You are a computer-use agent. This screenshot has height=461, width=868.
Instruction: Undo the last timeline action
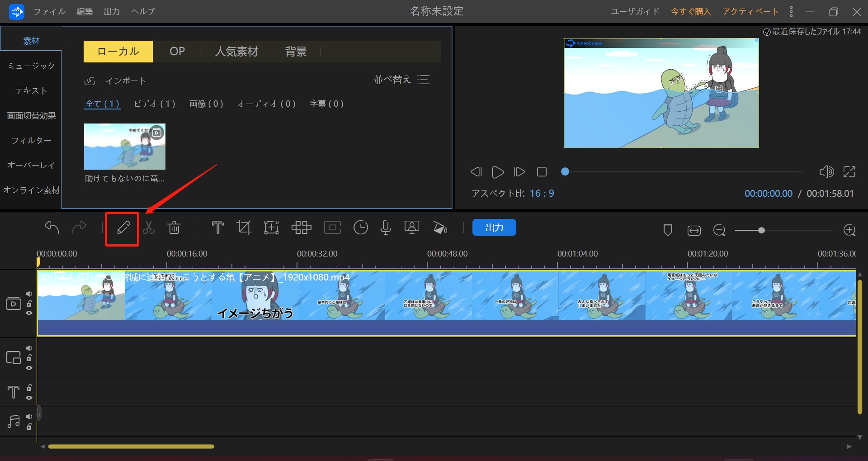tap(52, 227)
